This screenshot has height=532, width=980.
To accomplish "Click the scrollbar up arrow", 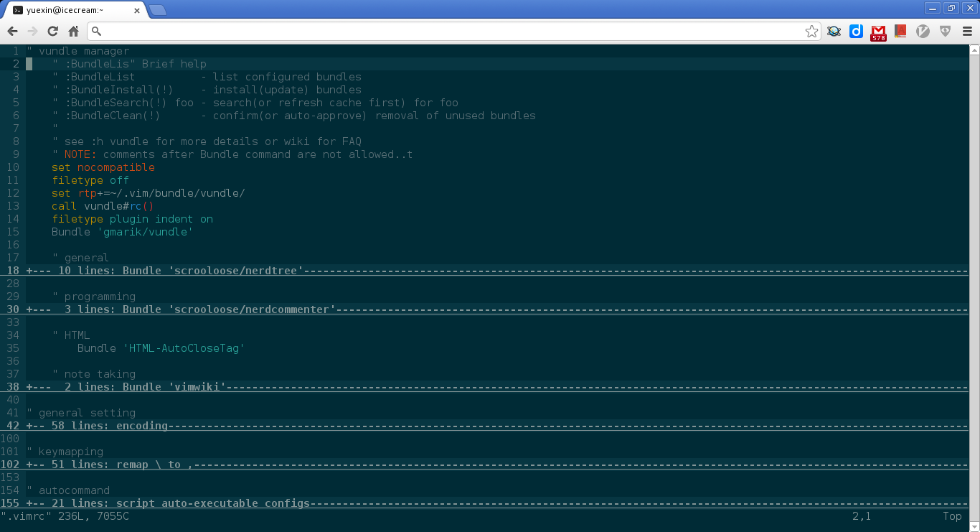I will 974,50.
